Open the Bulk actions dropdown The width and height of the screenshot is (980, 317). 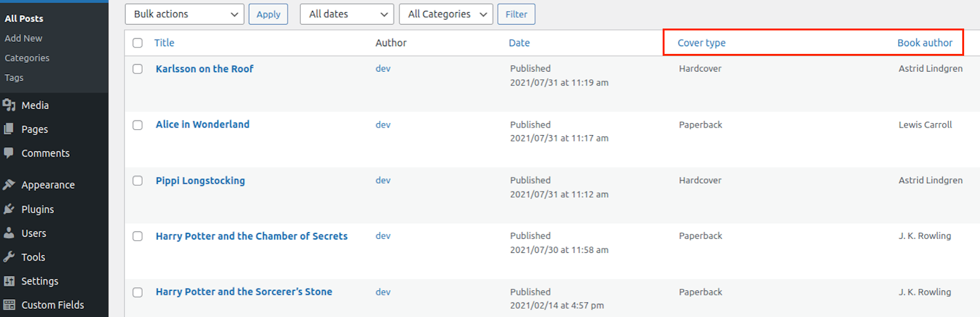pyautogui.click(x=185, y=14)
